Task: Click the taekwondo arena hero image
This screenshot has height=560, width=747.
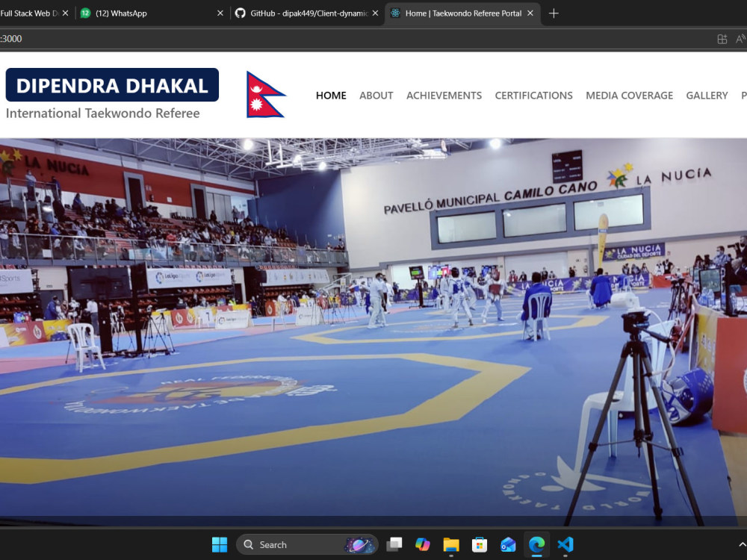Action: (373, 332)
